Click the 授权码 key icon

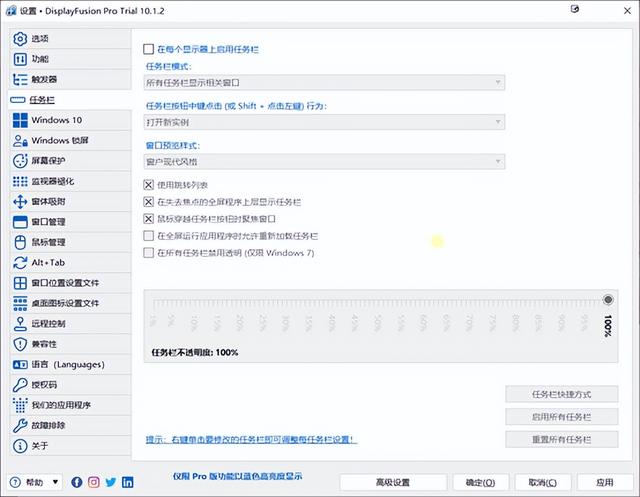tap(20, 385)
